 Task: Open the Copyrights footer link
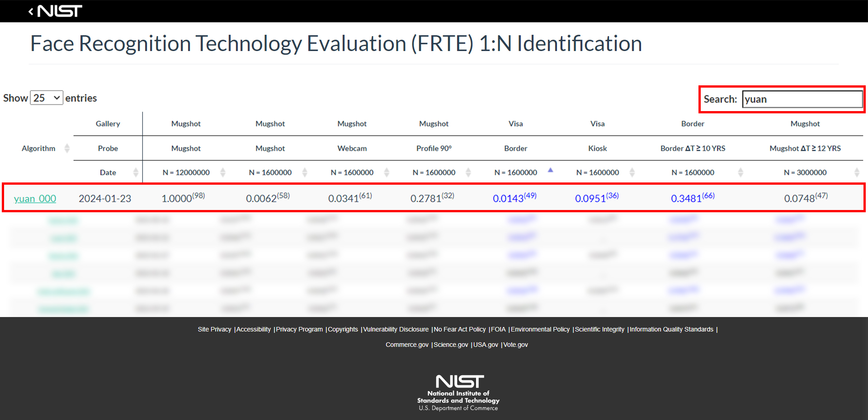pos(343,329)
